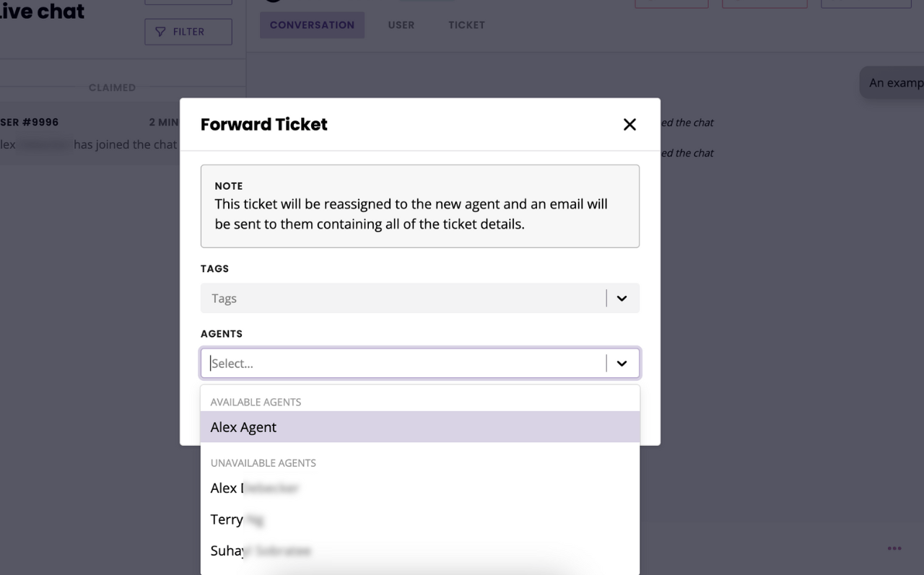Click into the Agents select field
Image resolution: width=924 pixels, height=575 pixels.
[x=404, y=364]
